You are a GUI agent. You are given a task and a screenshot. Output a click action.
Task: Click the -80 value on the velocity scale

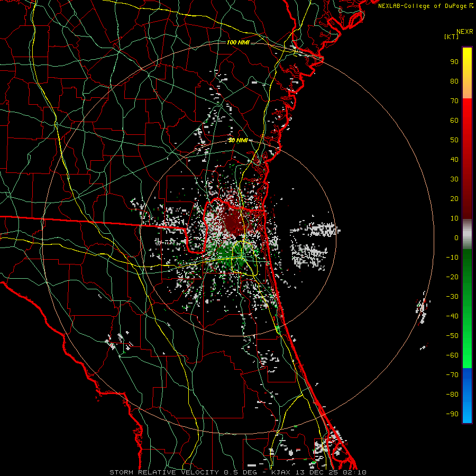(x=452, y=395)
